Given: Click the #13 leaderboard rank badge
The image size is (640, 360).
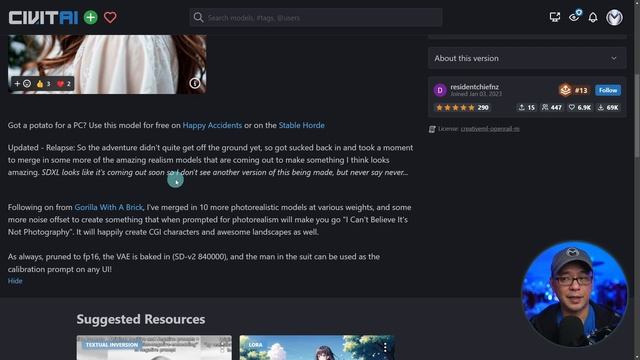Looking at the screenshot, I should click(573, 90).
